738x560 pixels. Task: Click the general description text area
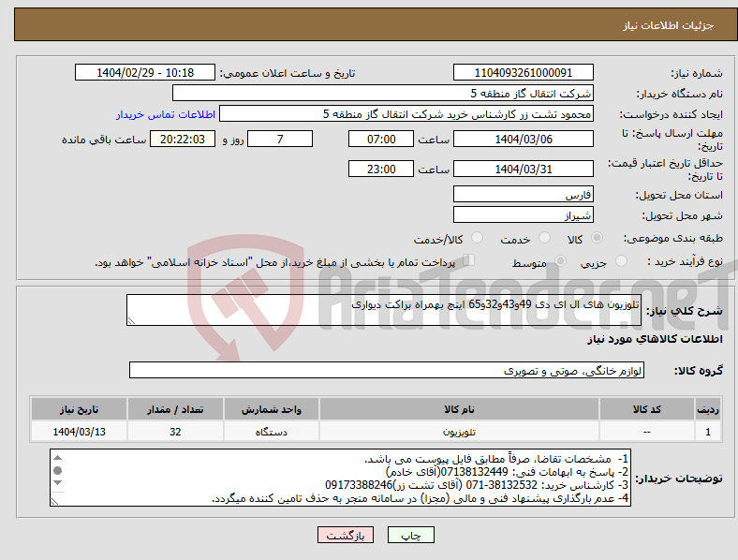384,310
